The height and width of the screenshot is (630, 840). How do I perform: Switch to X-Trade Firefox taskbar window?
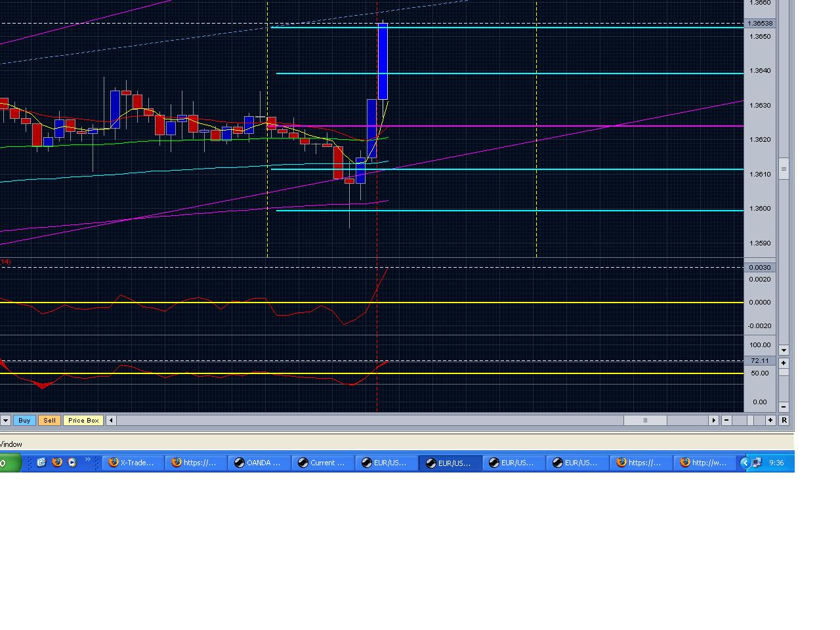[x=131, y=463]
